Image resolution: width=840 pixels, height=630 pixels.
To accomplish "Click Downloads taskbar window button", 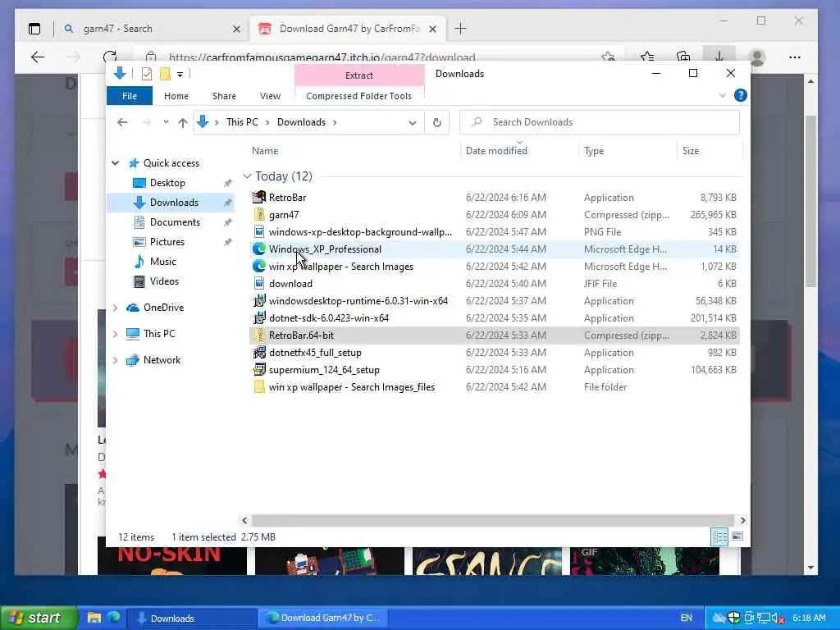I will [x=192, y=619].
